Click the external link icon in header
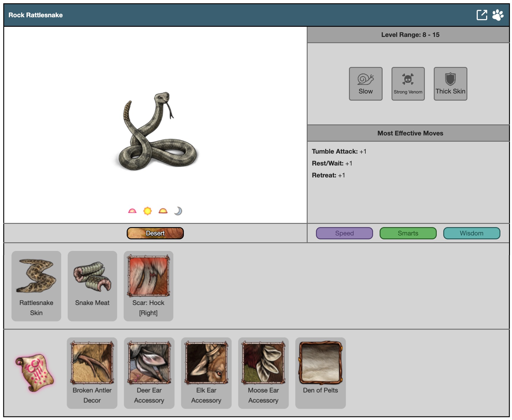This screenshot has height=420, width=512. pos(481,15)
